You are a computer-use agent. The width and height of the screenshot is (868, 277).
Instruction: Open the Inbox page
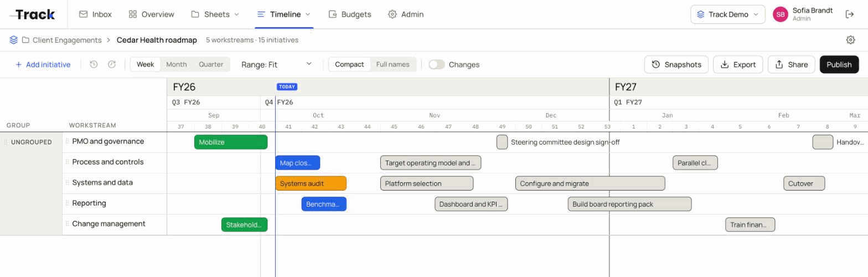[95, 14]
